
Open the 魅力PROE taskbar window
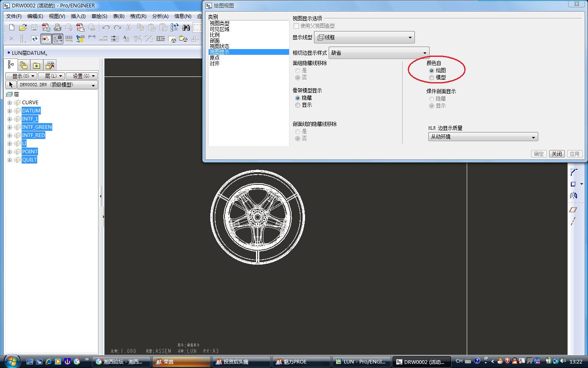pos(301,361)
